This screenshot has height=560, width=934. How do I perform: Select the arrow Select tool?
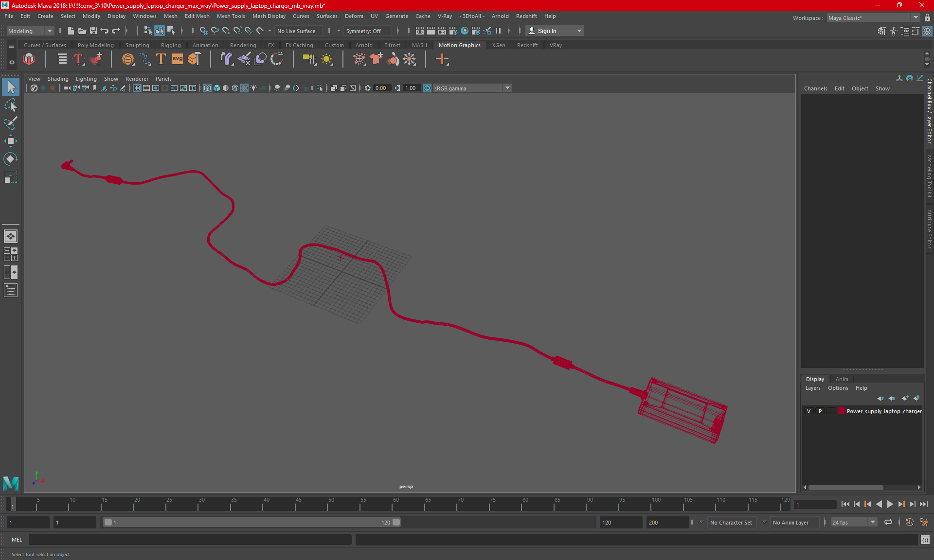[x=11, y=87]
